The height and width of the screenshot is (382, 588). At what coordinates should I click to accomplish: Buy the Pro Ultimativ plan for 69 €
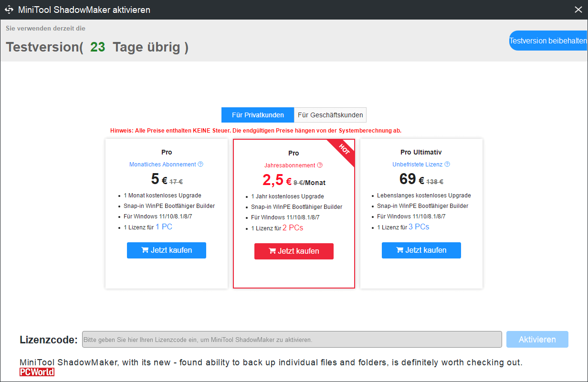pos(421,250)
